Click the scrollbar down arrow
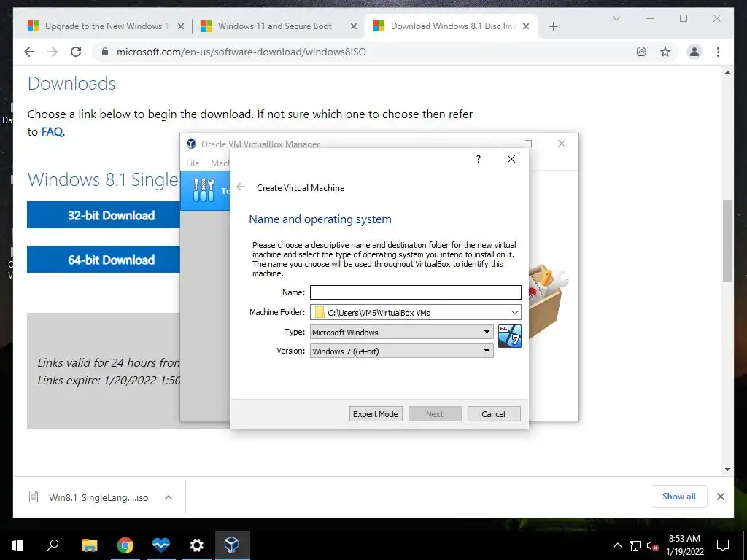This screenshot has height=560, width=747. point(727,470)
